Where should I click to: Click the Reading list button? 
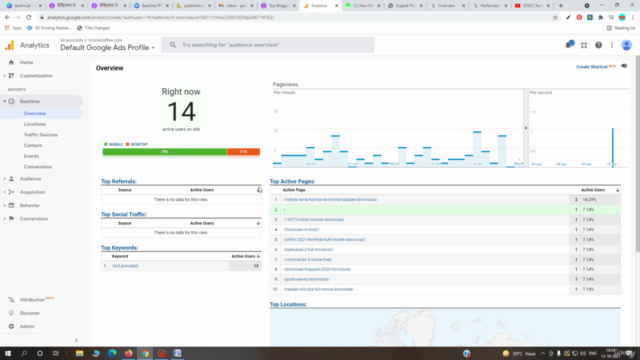(621, 28)
